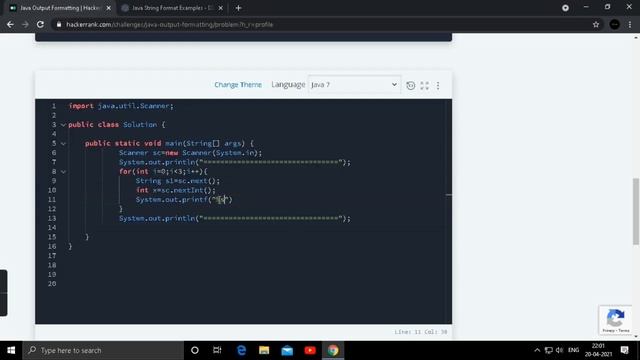Go forward in browser history
Image resolution: width=640 pixels, height=360 pixels.
pyautogui.click(x=25, y=24)
